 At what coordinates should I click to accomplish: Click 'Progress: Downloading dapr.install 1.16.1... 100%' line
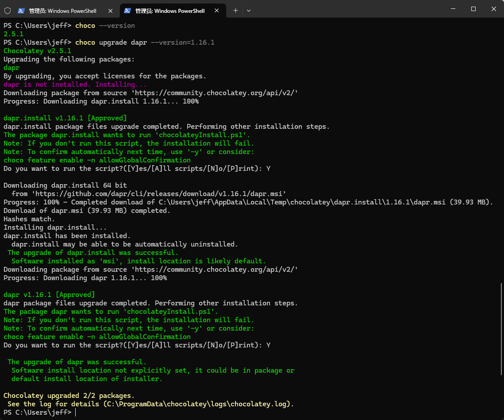[101, 101]
